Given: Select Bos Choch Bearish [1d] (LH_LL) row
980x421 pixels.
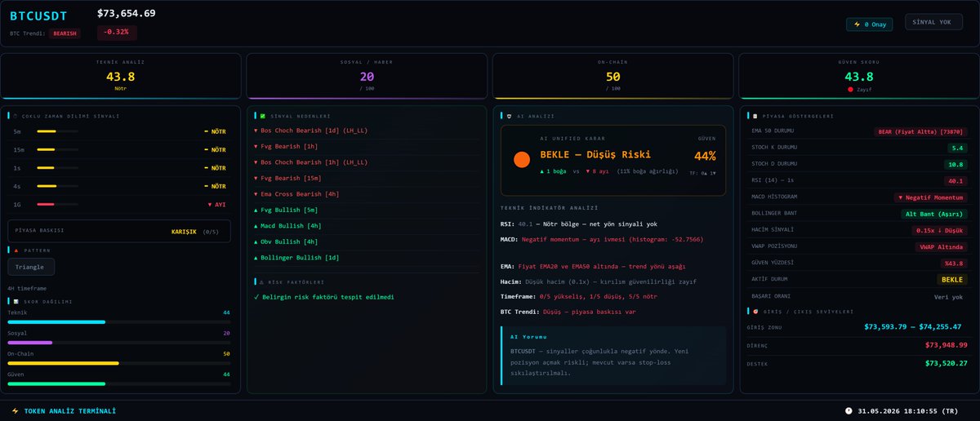Looking at the screenshot, I should (367, 131).
